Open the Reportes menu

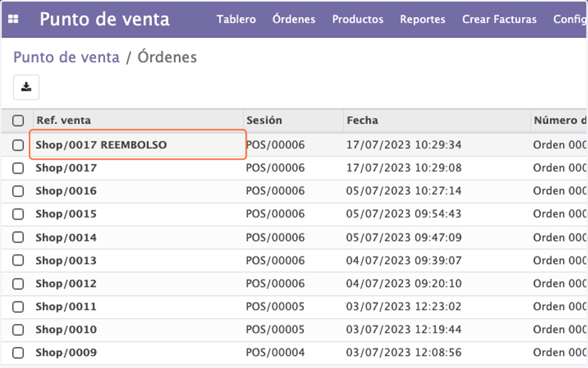422,20
